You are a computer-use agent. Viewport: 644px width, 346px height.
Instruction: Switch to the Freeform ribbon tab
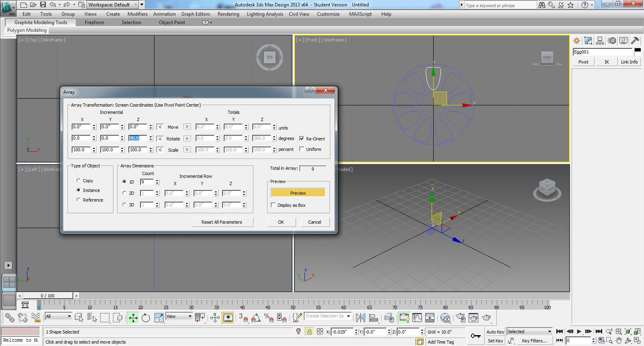(x=95, y=23)
